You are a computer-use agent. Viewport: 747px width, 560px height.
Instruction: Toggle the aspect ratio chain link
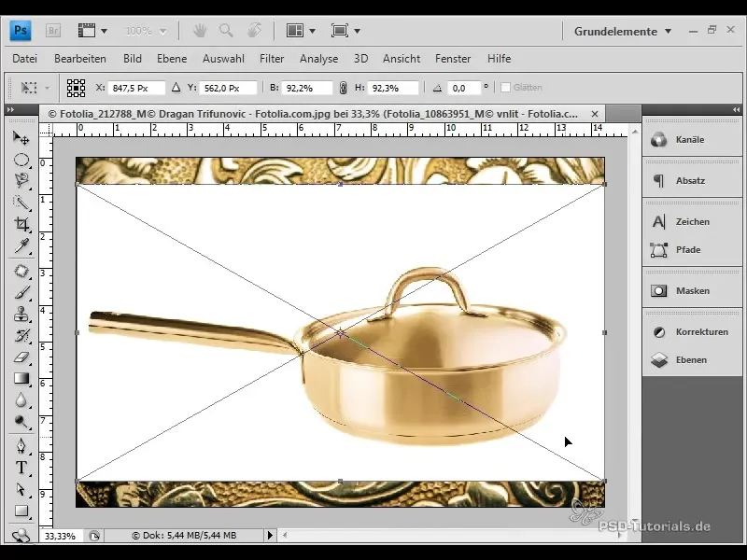coord(343,88)
